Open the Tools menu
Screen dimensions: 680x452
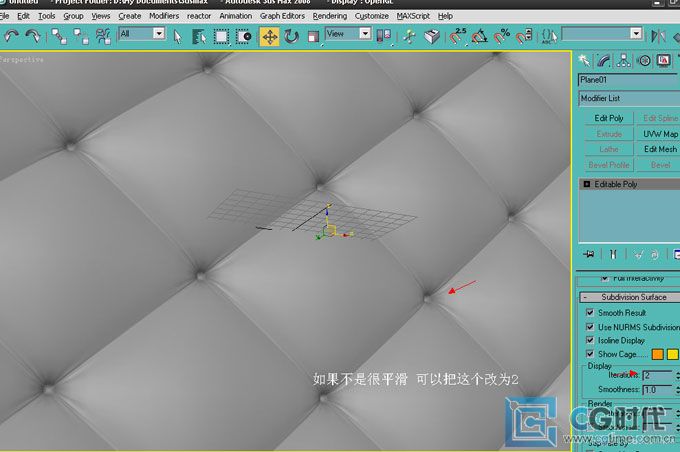click(46, 16)
